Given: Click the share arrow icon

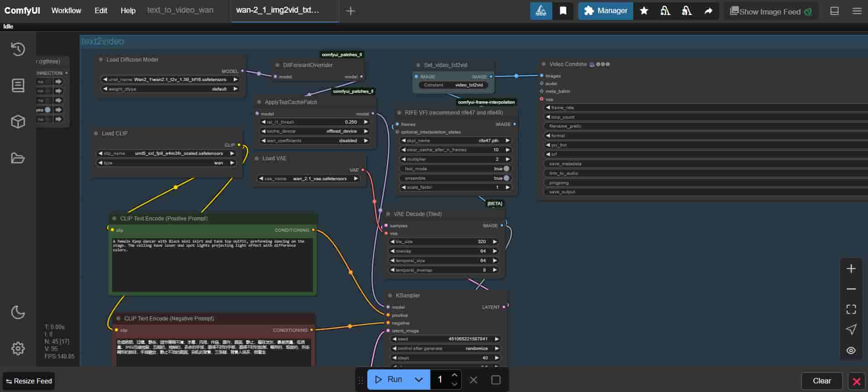Looking at the screenshot, I should pos(708,11).
